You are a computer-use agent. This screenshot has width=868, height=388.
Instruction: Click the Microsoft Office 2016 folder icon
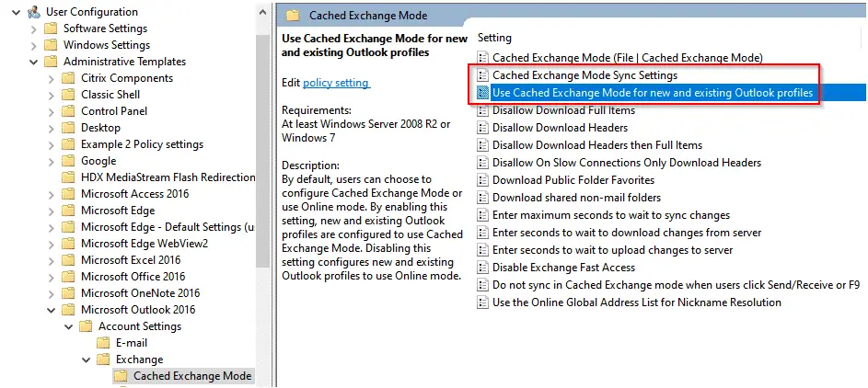pos(68,277)
